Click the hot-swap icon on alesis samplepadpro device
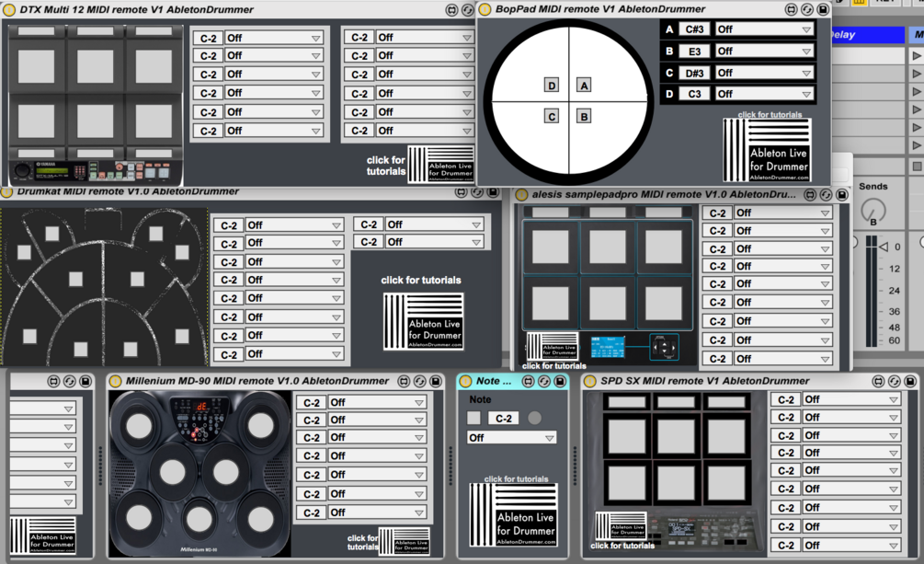 click(x=827, y=195)
